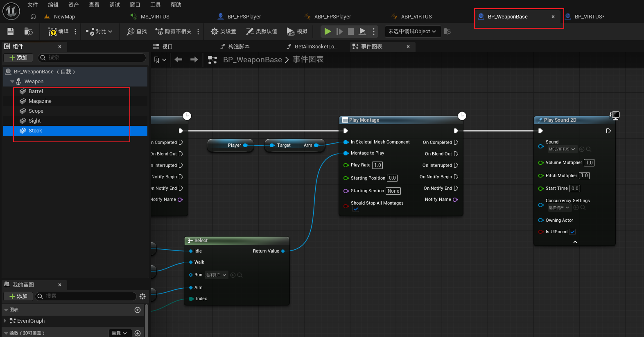Open the Sound MS_VIRTUS asset dropdown
The width and height of the screenshot is (644, 337).
coord(562,149)
